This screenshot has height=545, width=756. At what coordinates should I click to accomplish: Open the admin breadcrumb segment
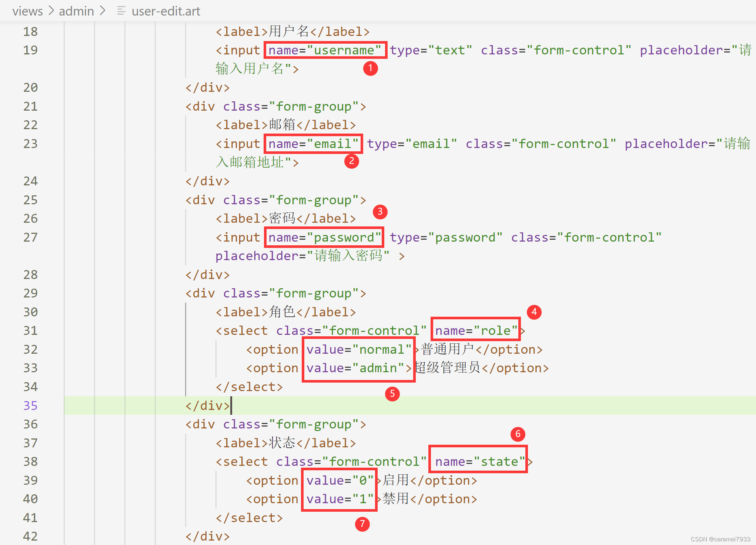click(76, 11)
